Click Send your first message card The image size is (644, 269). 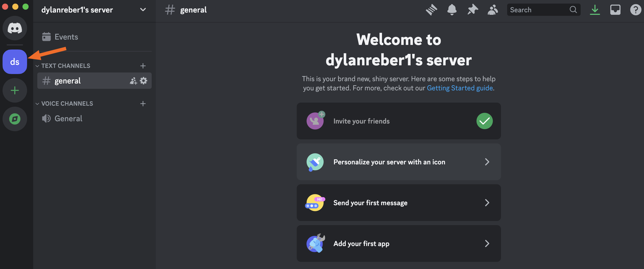pyautogui.click(x=399, y=203)
